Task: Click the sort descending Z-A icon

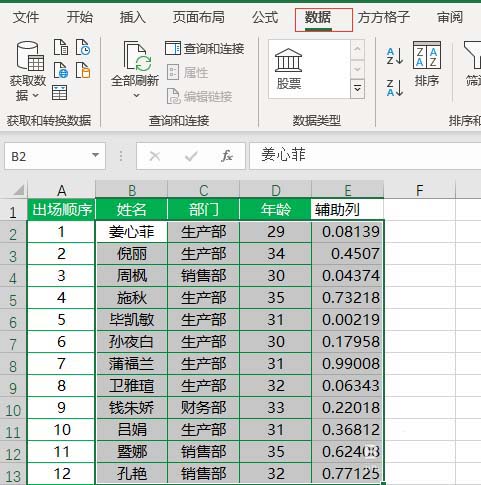Action: point(395,88)
